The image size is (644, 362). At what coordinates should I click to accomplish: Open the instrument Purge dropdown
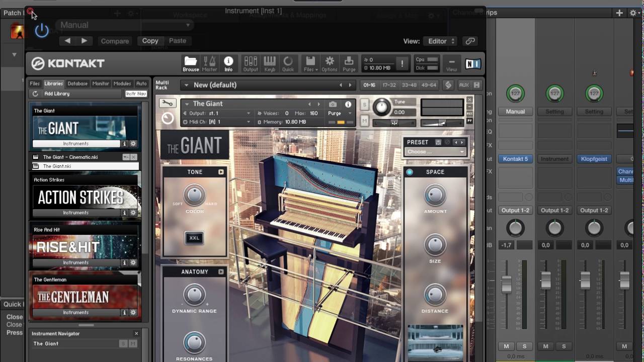pos(339,114)
